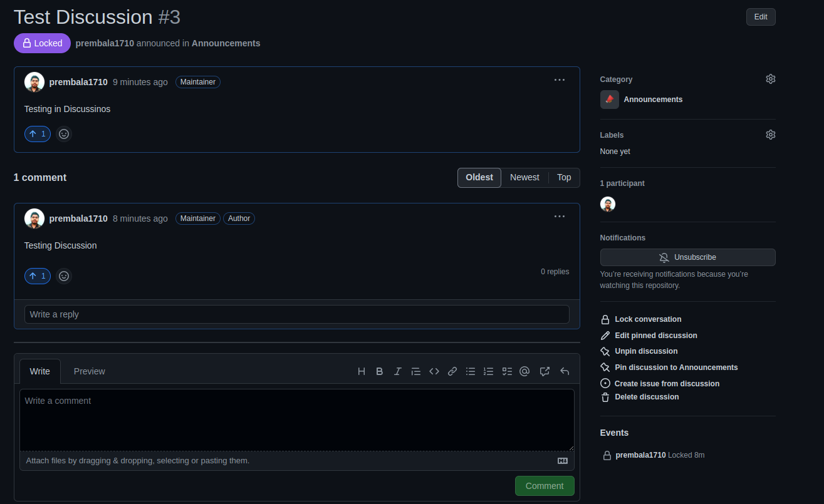Click '9 minutes ago' timestamp
This screenshot has width=824, height=504.
(x=140, y=82)
